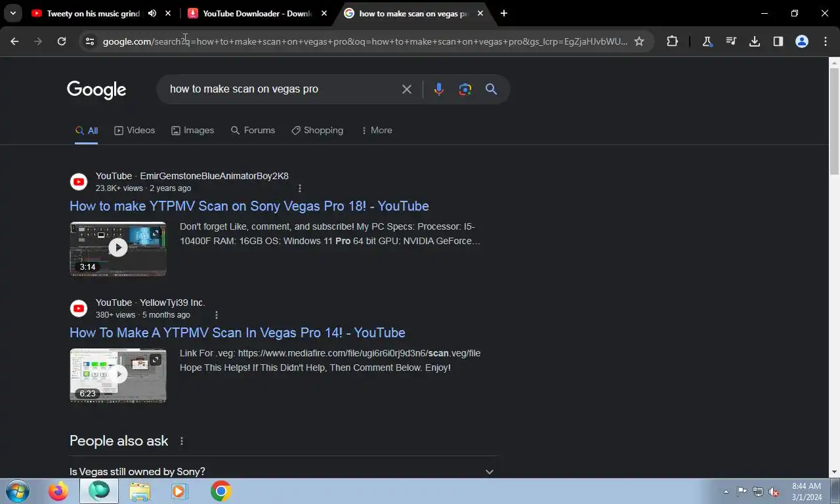Toggle the browser side panel
Image resolution: width=840 pixels, height=504 pixels.
[778, 41]
